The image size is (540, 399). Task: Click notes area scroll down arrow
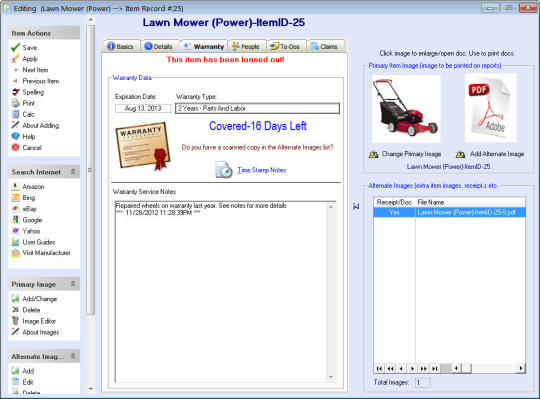coord(331,377)
